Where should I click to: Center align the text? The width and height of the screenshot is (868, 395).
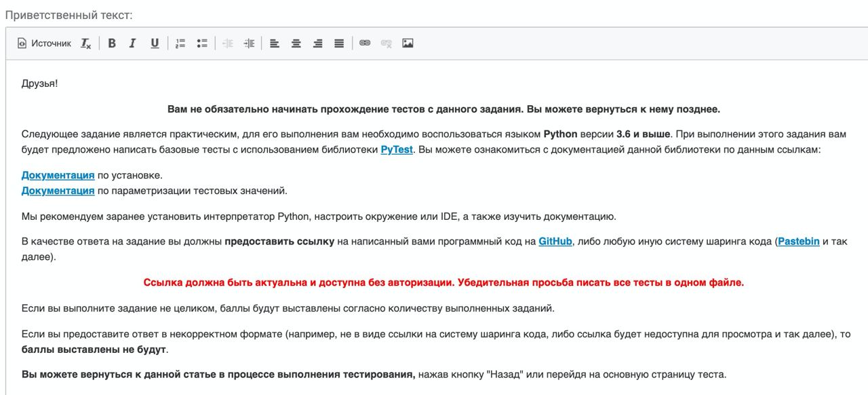click(x=296, y=43)
